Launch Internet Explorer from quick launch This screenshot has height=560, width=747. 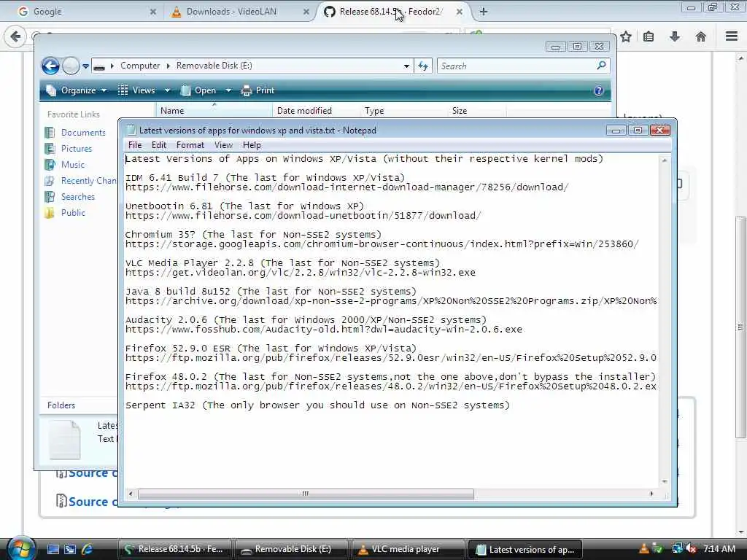click(87, 549)
